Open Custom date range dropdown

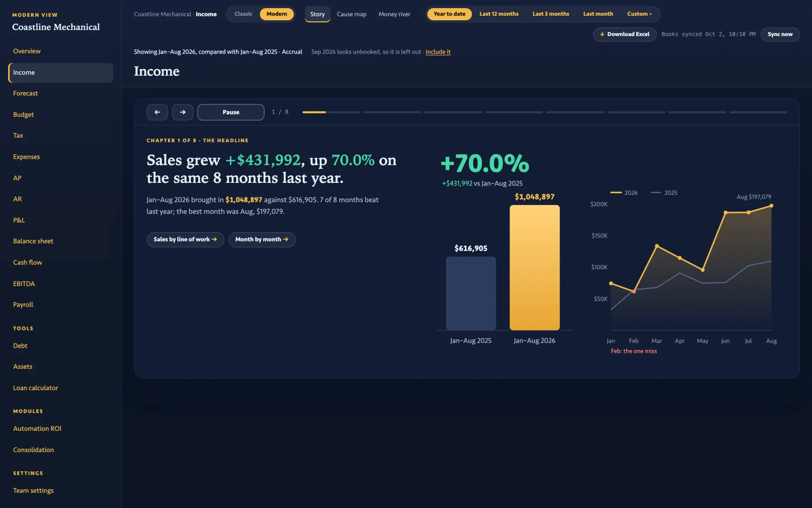point(639,14)
